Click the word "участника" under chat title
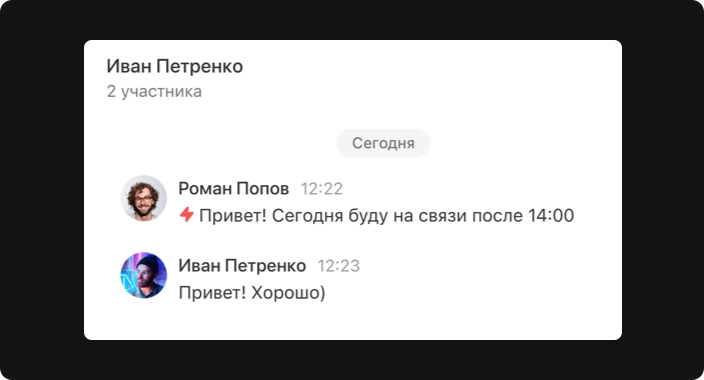The image size is (704, 380). pos(162,92)
